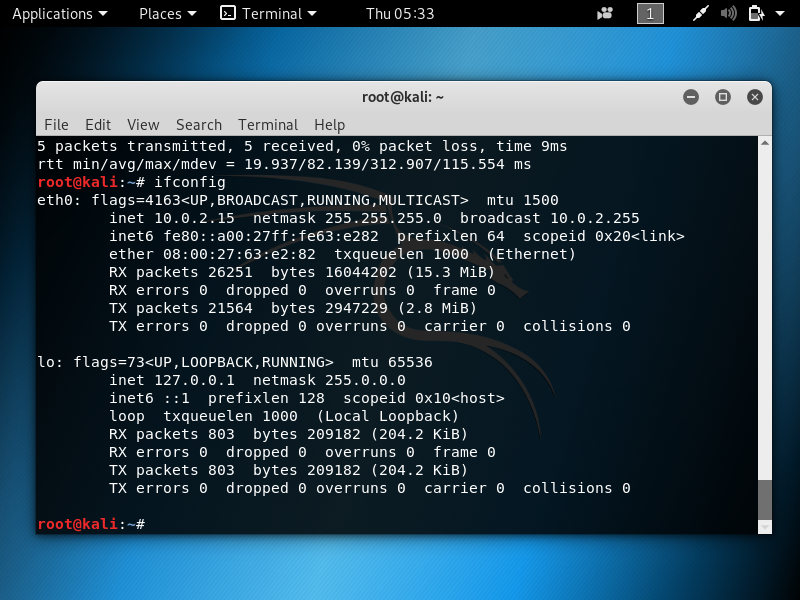Click the "0% packet loss" text

pos(415,146)
